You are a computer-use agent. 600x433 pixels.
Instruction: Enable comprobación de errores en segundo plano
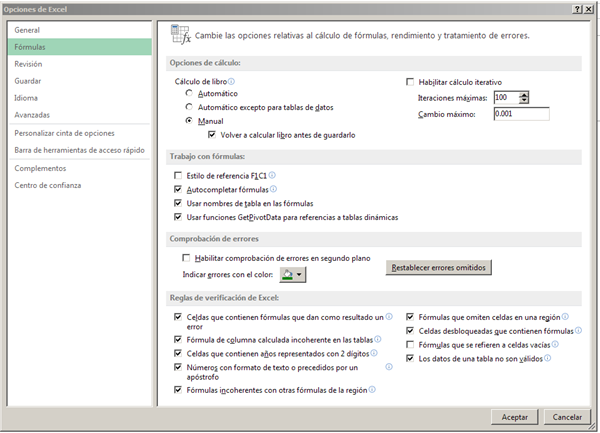coord(186,258)
